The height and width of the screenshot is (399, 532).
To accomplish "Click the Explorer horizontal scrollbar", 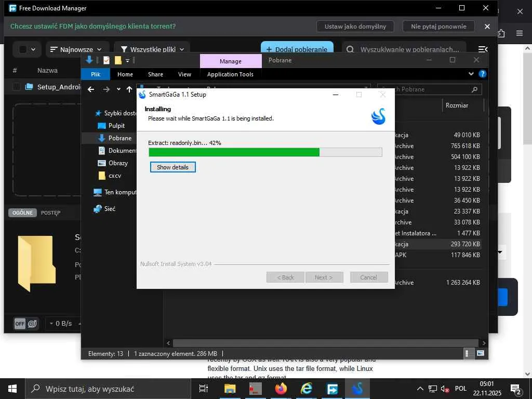I will [x=325, y=343].
